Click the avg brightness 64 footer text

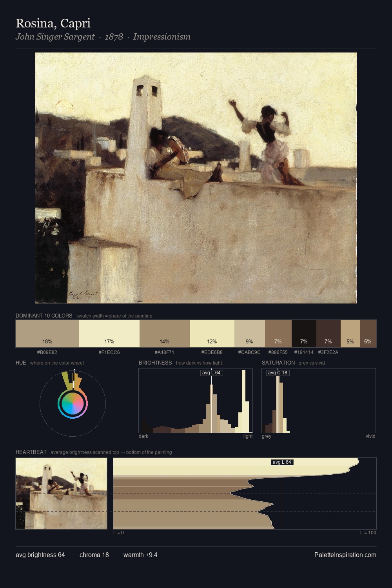40,555
